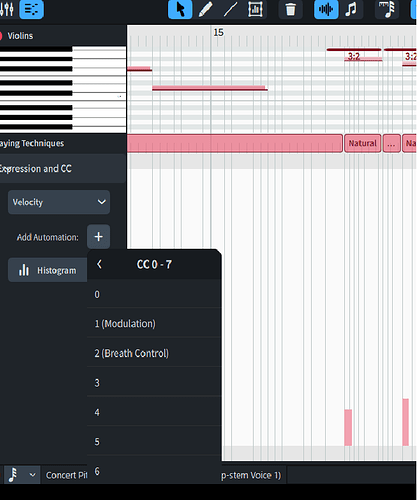
Task: Toggle the track lanes view button
Action: click(32, 9)
